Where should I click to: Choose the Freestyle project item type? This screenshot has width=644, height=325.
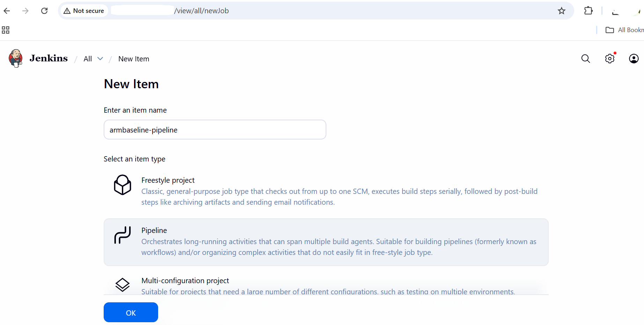click(168, 180)
